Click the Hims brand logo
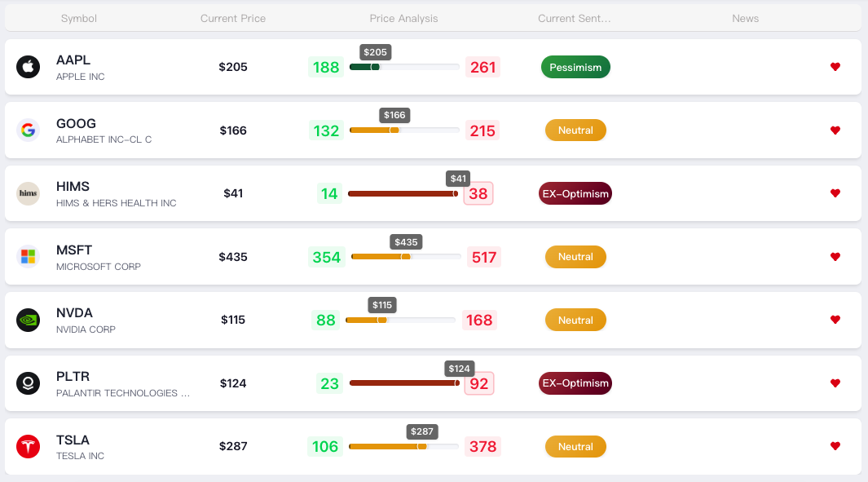Viewport: 868px width, 482px height. click(x=28, y=193)
